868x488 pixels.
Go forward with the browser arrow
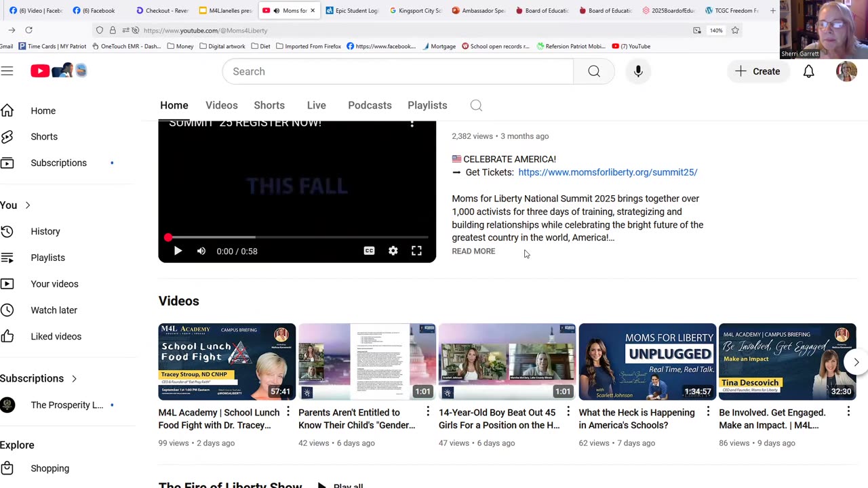(x=12, y=30)
